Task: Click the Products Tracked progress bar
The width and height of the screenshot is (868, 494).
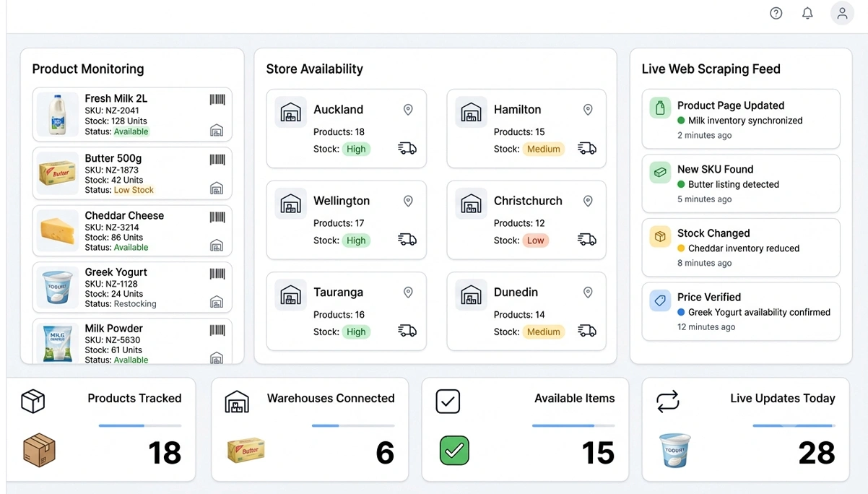Action: [140, 425]
